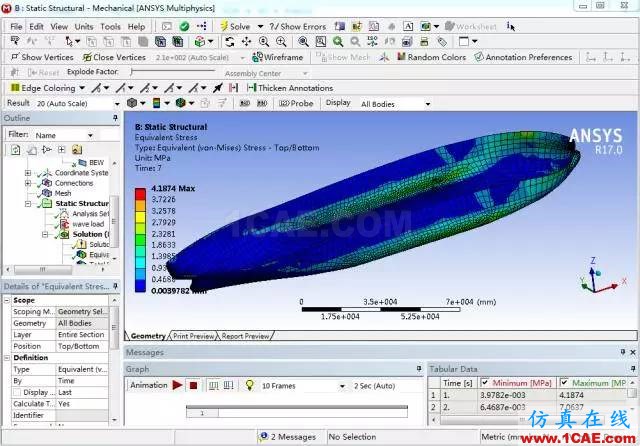Collapse the Static Structural tree node
The height and width of the screenshot is (446, 640).
28,204
